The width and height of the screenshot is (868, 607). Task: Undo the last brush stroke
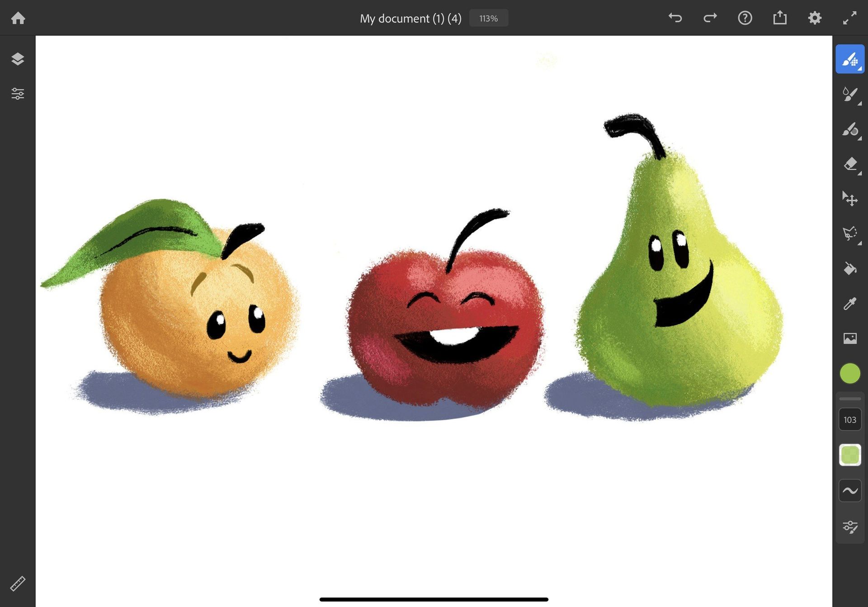pos(675,18)
